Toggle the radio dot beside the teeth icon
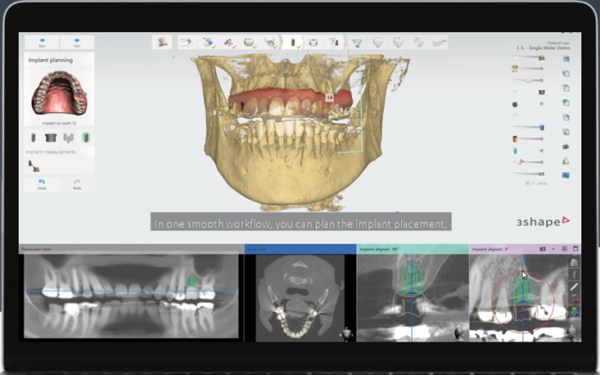Image resolution: width=600 pixels, height=375 pixels. tap(515, 92)
